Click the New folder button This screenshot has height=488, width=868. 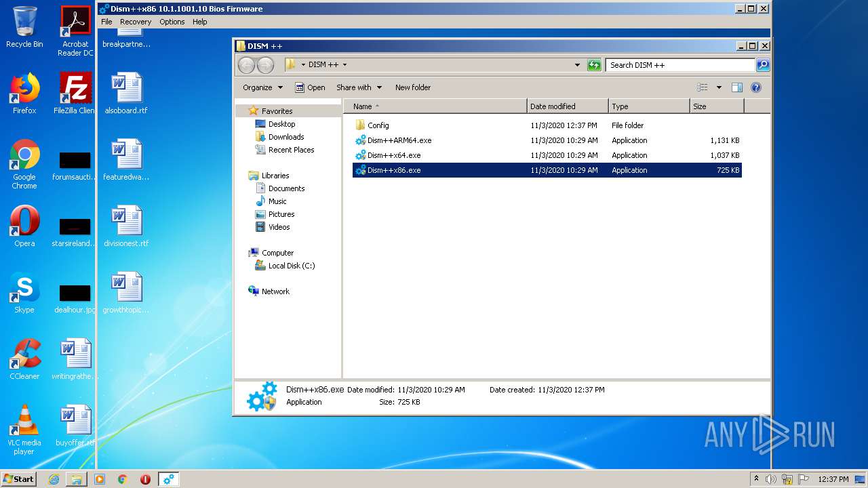pos(413,87)
